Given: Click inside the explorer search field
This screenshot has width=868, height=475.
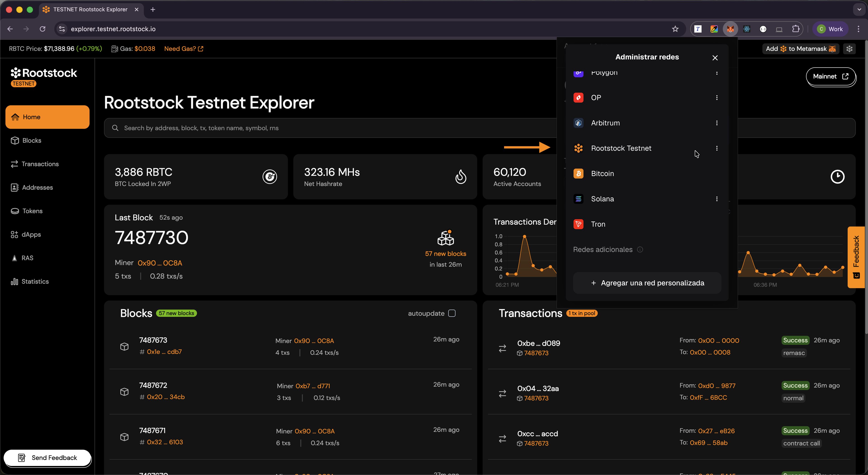Looking at the screenshot, I should tap(236, 128).
